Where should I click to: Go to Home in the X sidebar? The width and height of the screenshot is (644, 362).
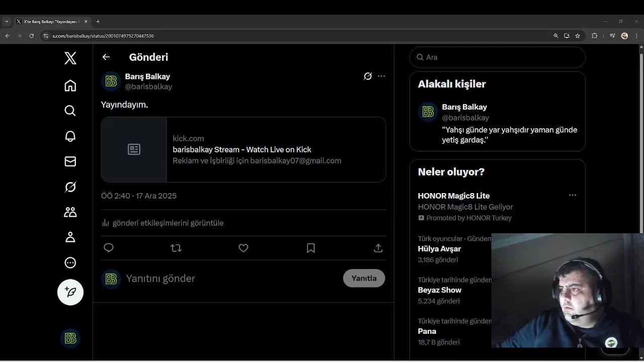point(70,85)
